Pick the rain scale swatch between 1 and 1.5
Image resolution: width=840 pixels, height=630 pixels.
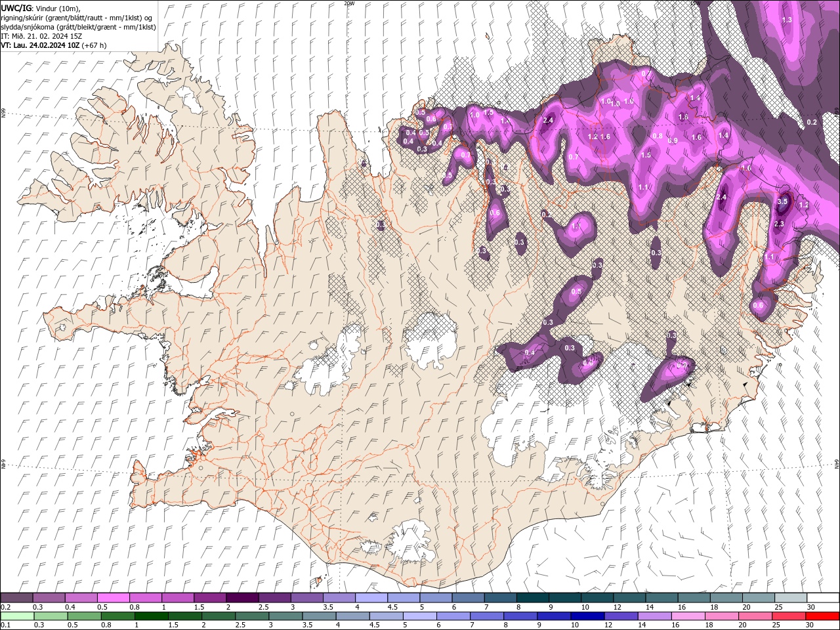(151, 616)
